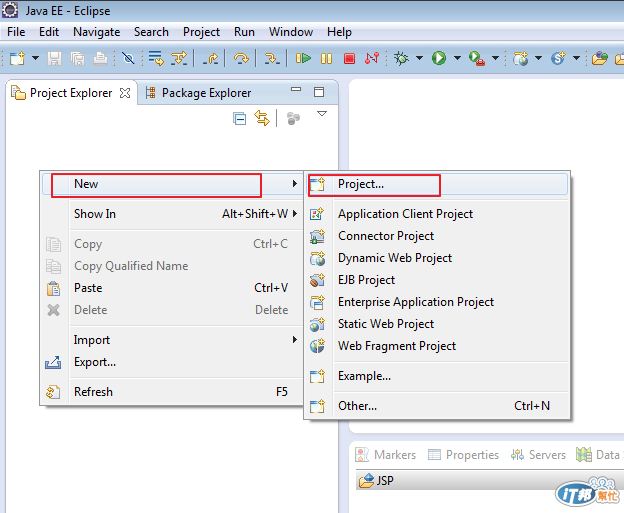The image size is (624, 513).
Task: Switch to the Package Explorer tab
Action: click(199, 93)
